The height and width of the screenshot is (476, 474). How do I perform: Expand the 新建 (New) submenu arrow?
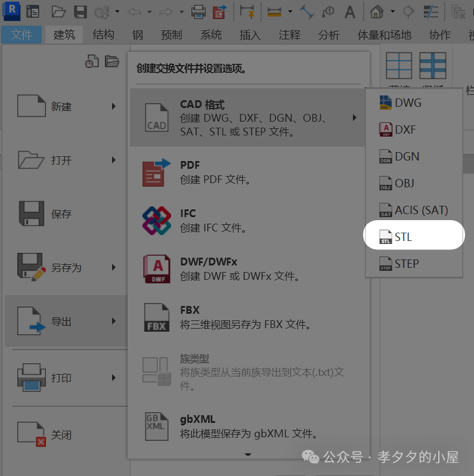(x=114, y=107)
